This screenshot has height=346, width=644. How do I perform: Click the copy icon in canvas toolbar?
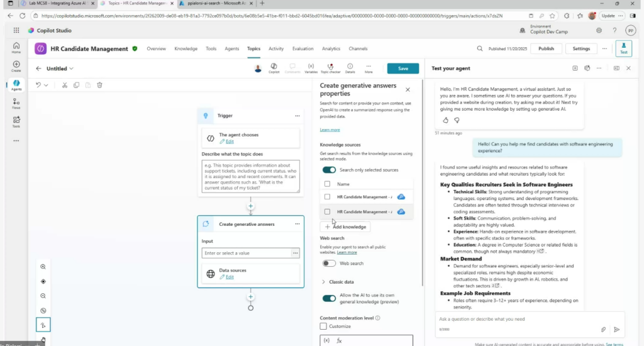coord(76,85)
